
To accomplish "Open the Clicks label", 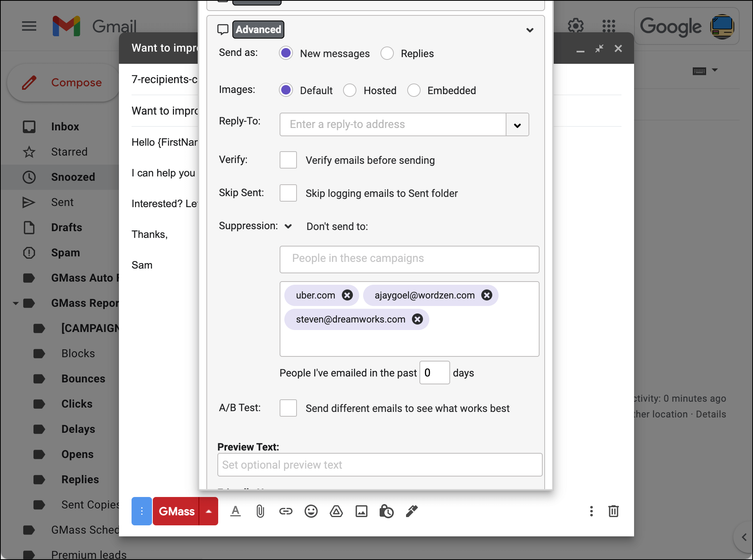I will pyautogui.click(x=77, y=404).
